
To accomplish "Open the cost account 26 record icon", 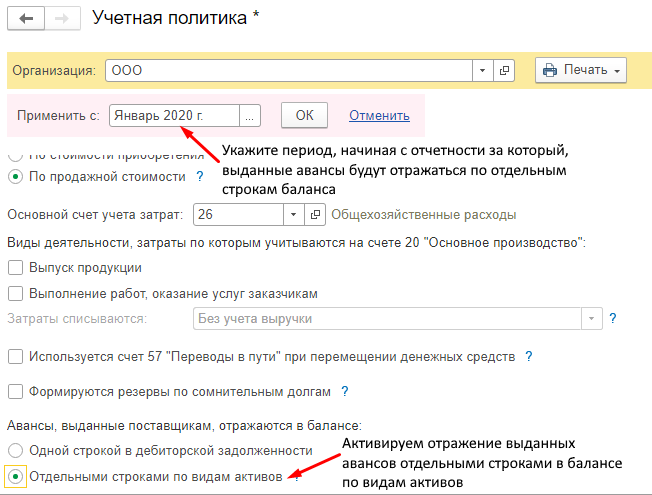I will pyautogui.click(x=315, y=215).
